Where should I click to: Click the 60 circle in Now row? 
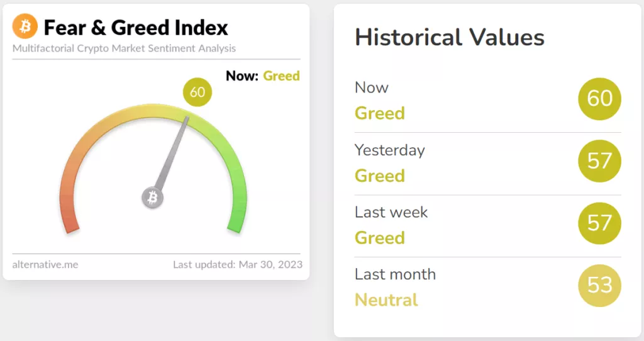click(x=599, y=99)
